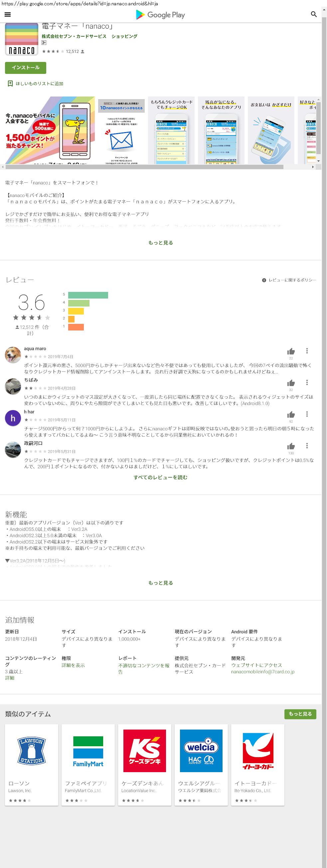
Task: Open the K's Denki app icon
Action: [145, 751]
